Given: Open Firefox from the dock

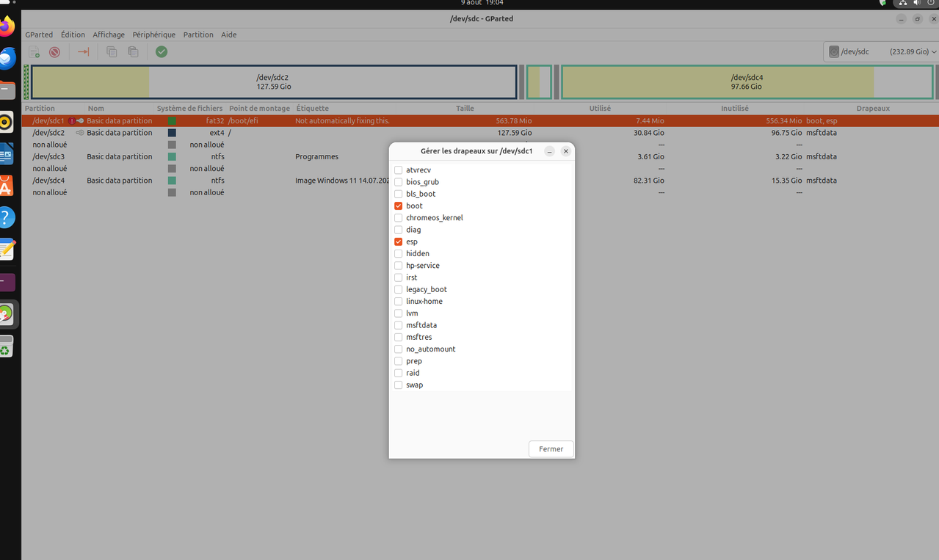Looking at the screenshot, I should tap(5, 28).
